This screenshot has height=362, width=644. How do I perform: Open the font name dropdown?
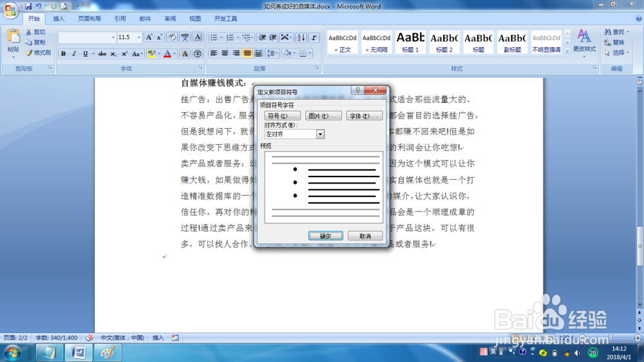click(x=113, y=37)
